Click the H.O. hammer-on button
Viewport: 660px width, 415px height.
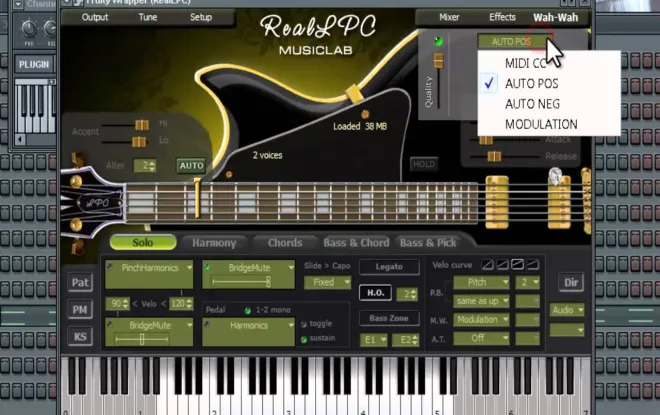click(375, 293)
